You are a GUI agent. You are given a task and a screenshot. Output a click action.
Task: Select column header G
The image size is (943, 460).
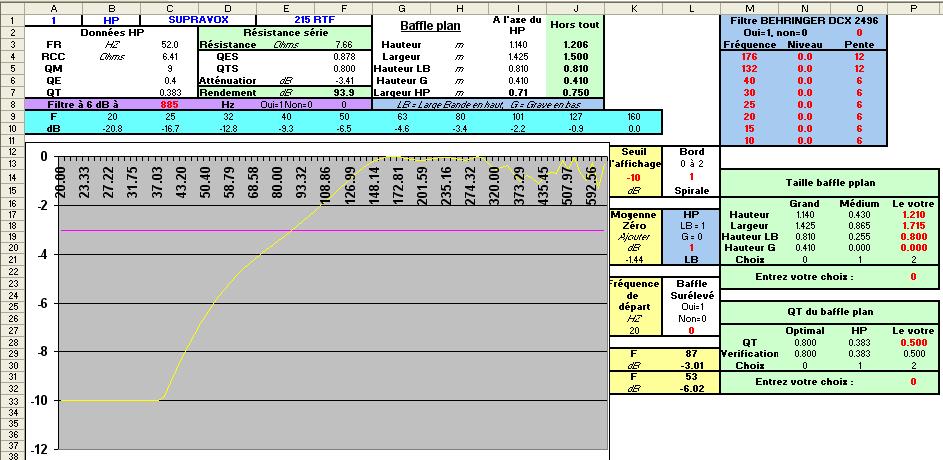point(401,8)
